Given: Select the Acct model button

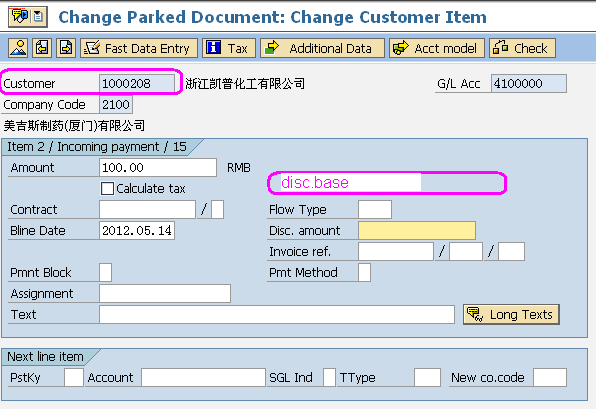Looking at the screenshot, I should pyautogui.click(x=437, y=48).
